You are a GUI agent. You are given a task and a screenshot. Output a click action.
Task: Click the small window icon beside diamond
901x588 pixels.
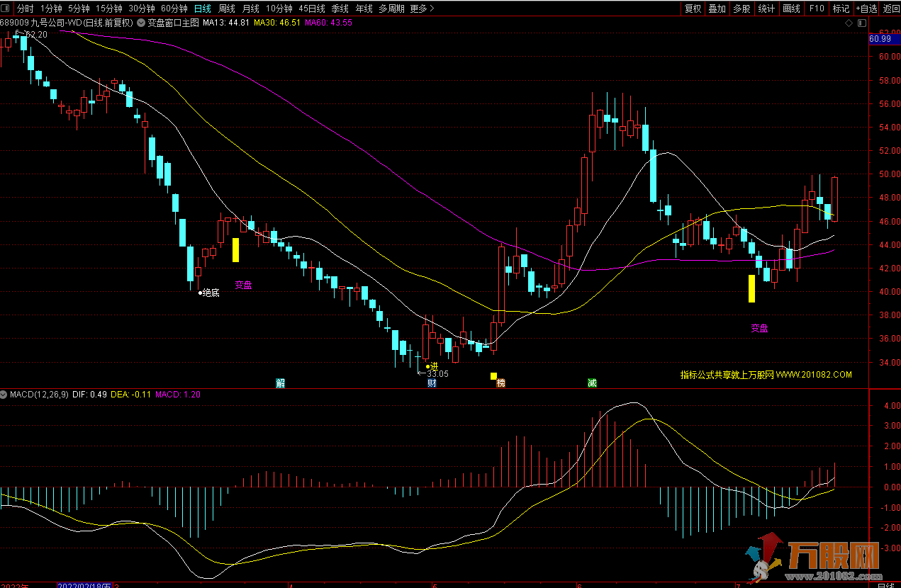[x=861, y=23]
